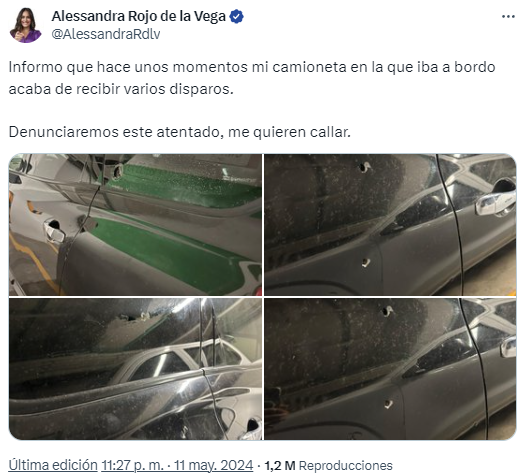Open top-left photo with green reflection
525x475 pixels.
point(135,225)
